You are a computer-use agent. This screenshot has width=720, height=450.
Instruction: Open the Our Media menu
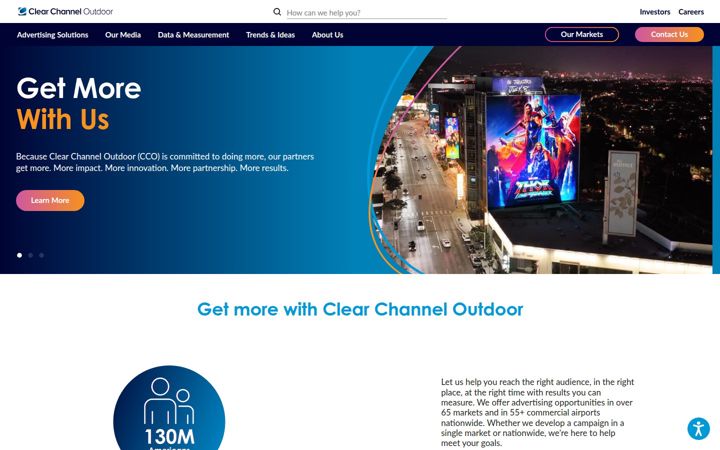(x=123, y=35)
